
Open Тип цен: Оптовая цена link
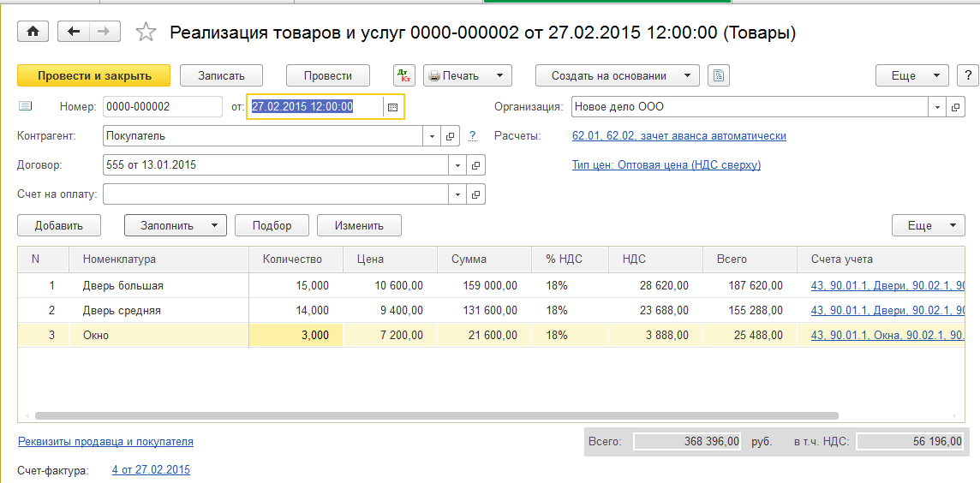pos(666,165)
